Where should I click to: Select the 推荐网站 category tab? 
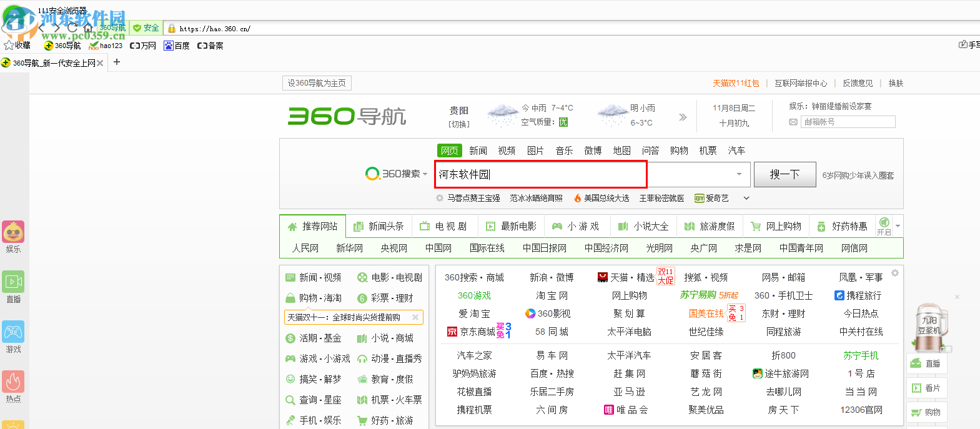tap(312, 226)
